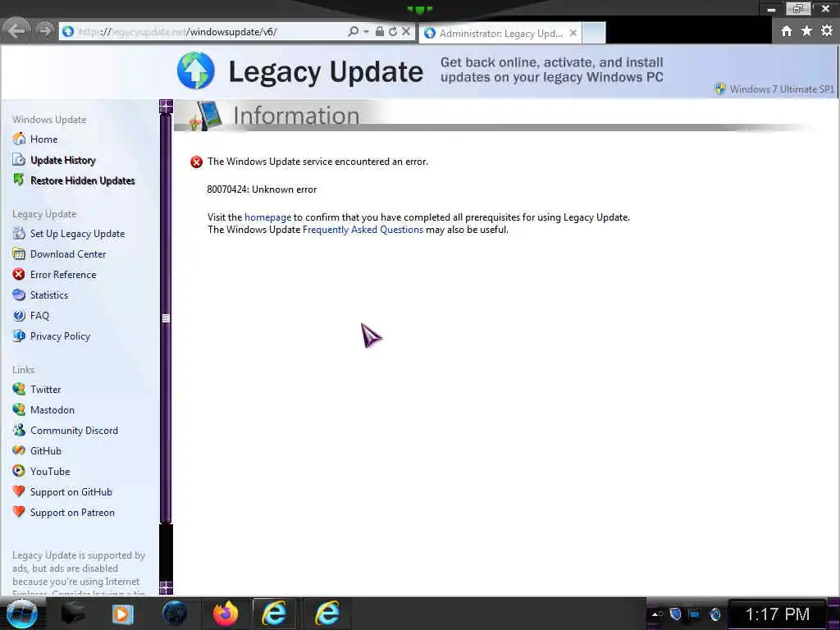Screen dimensions: 840x630
Task: Click the Mastodon icon in Links
Action: 19,409
